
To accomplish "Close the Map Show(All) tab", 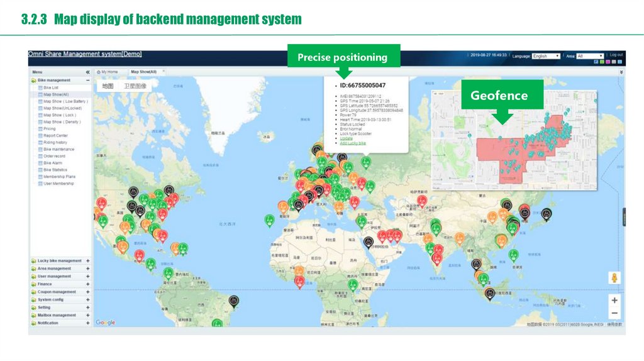I will 164,72.
